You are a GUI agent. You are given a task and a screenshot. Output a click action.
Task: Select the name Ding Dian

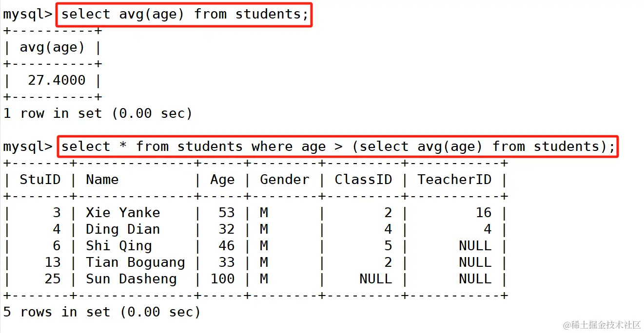tap(123, 230)
